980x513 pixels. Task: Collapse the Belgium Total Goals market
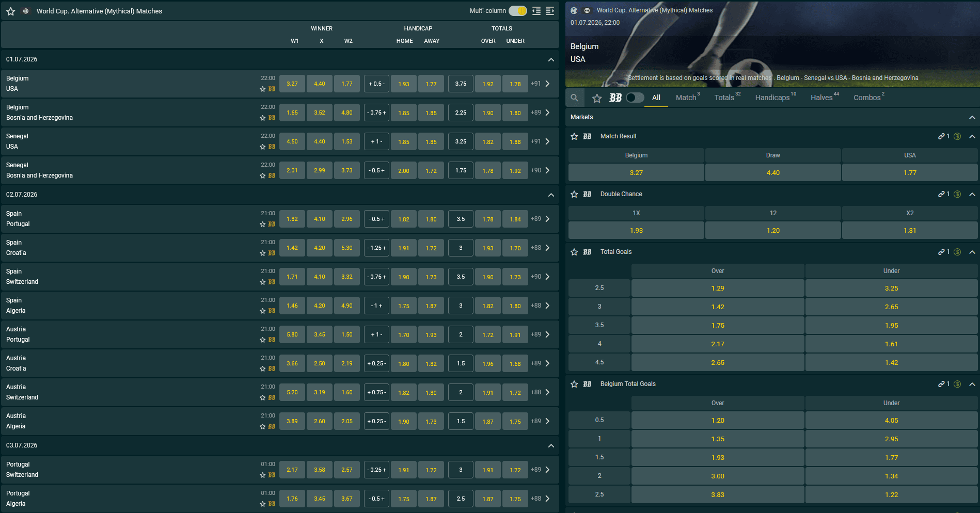pos(972,384)
